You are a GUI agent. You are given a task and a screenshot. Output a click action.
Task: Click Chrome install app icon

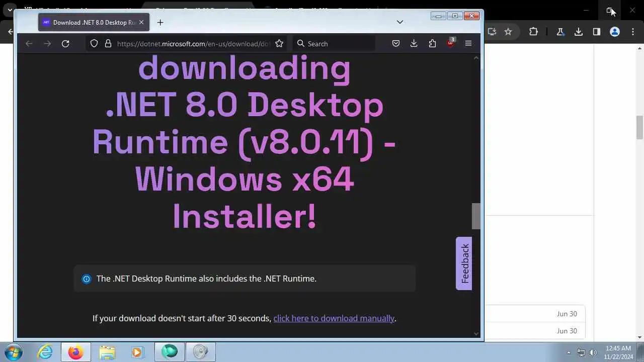click(x=492, y=32)
